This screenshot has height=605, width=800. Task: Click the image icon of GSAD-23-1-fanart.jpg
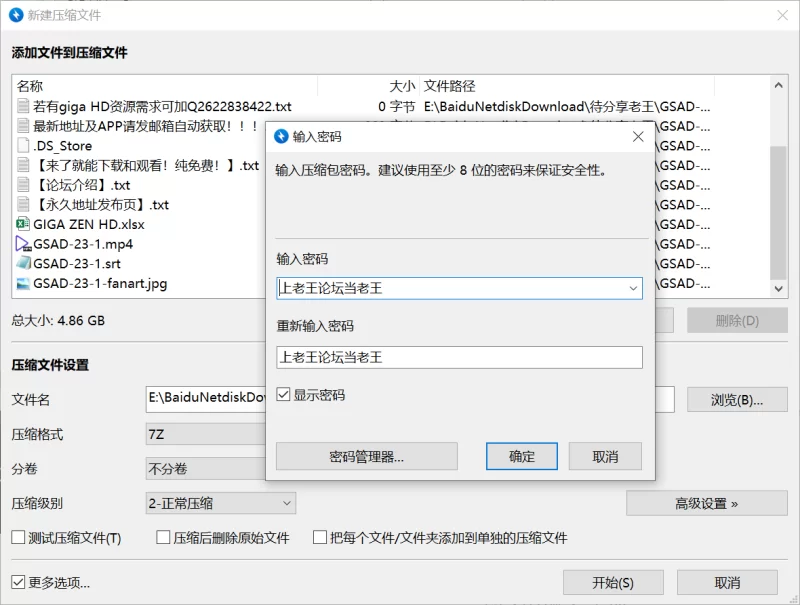[x=24, y=283]
